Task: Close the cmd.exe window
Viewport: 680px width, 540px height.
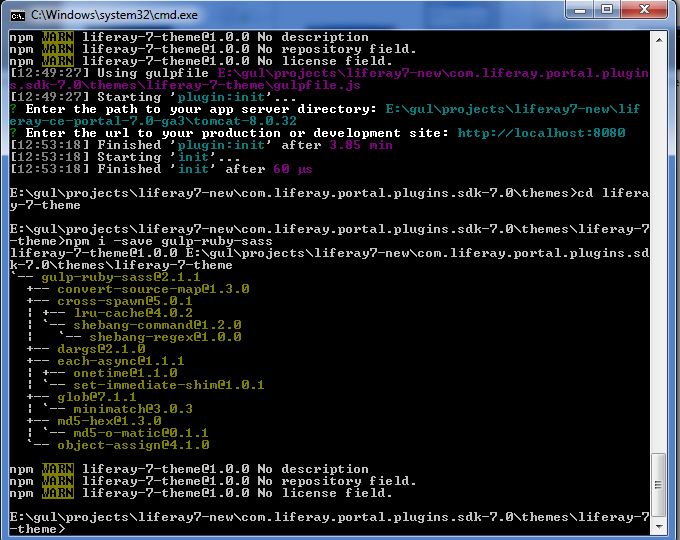Action: [x=644, y=10]
